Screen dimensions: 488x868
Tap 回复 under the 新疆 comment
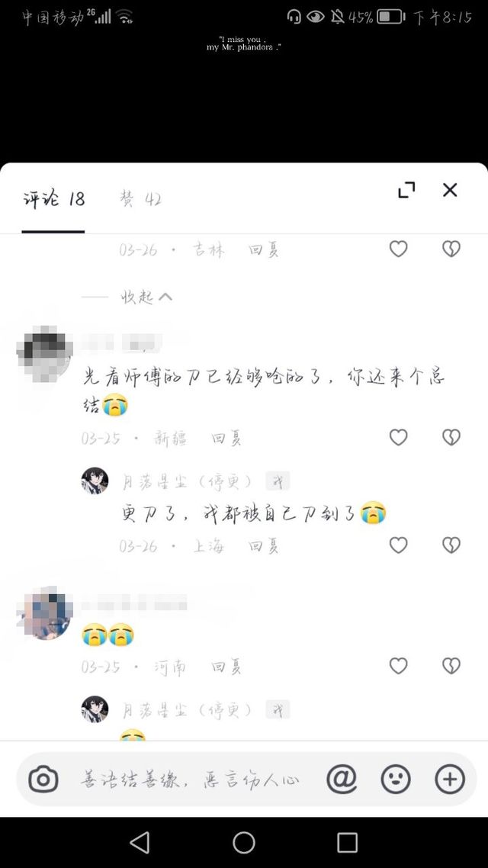coord(227,439)
